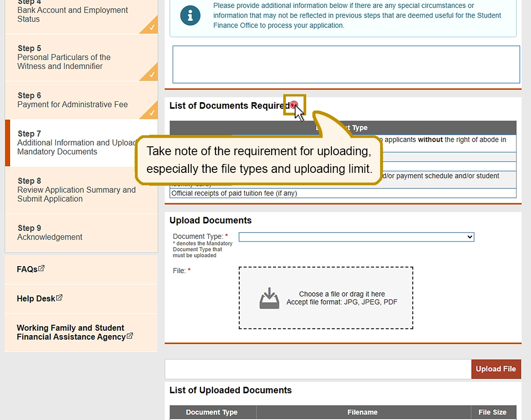Open the FAQs link

pyautogui.click(x=27, y=269)
